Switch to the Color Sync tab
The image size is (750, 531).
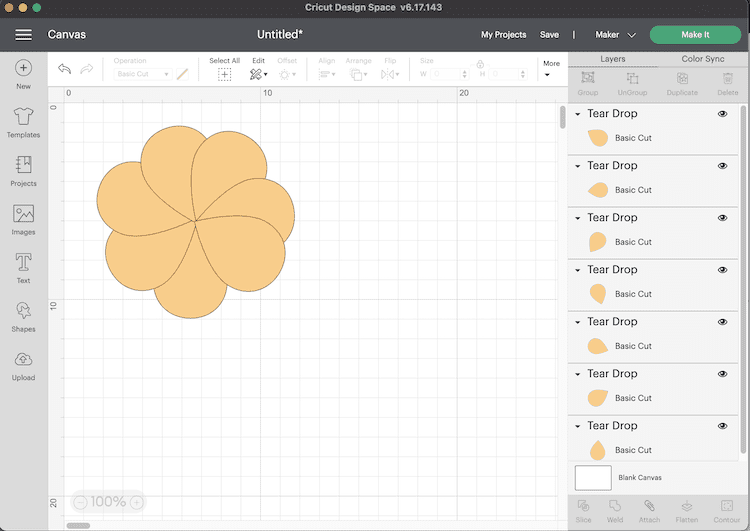pos(702,59)
